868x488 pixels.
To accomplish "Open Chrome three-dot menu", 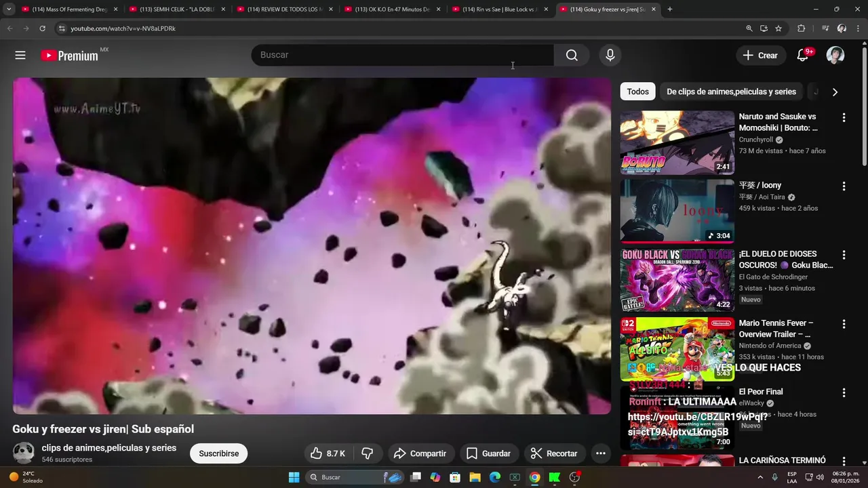I will click(859, 28).
